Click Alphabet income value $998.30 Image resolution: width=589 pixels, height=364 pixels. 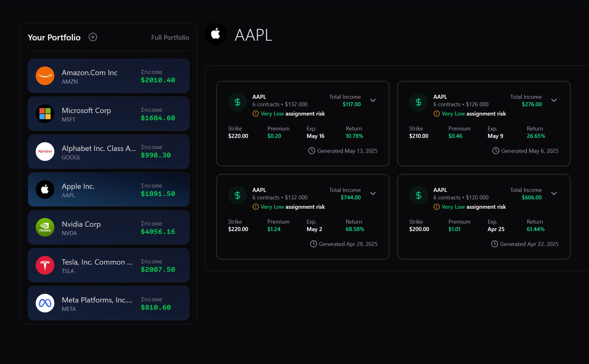[x=156, y=155]
